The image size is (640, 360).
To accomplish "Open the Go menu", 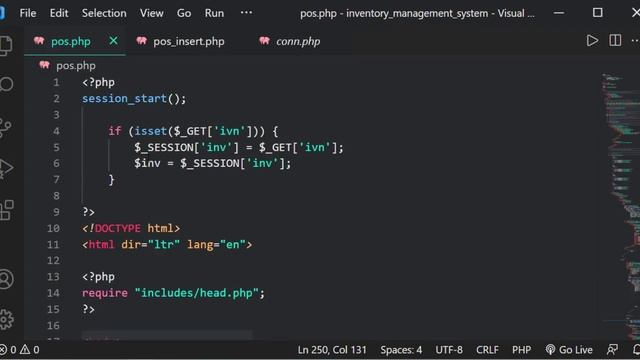I will coord(184,13).
